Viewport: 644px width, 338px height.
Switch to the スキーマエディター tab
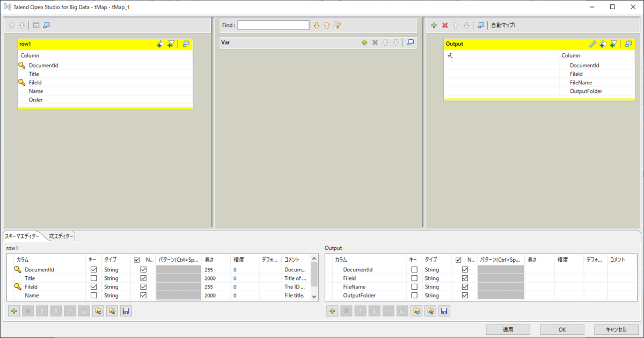(x=22, y=236)
